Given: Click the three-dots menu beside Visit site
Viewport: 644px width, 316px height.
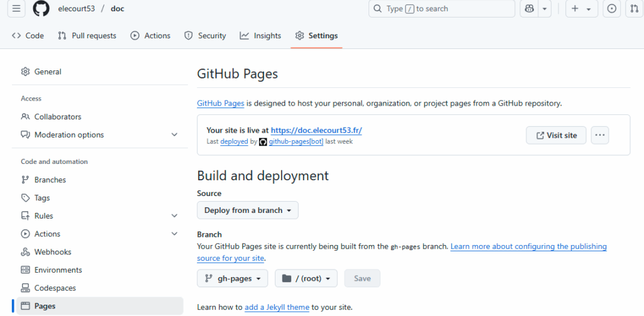Looking at the screenshot, I should coord(599,135).
